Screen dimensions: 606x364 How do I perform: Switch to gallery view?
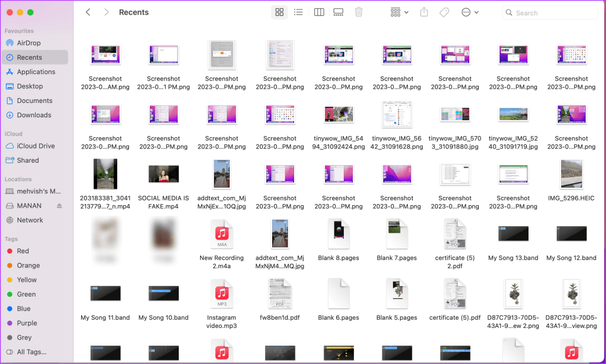(x=339, y=12)
